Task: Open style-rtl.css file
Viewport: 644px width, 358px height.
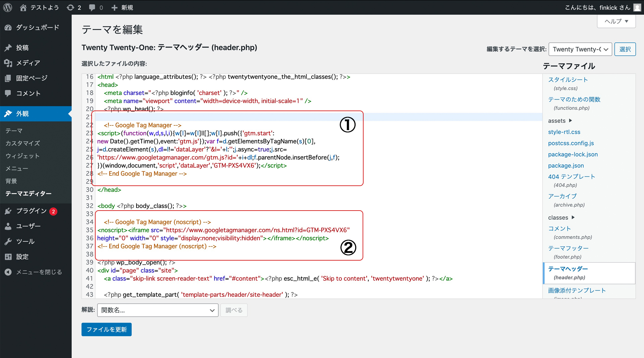Action: 564,132
